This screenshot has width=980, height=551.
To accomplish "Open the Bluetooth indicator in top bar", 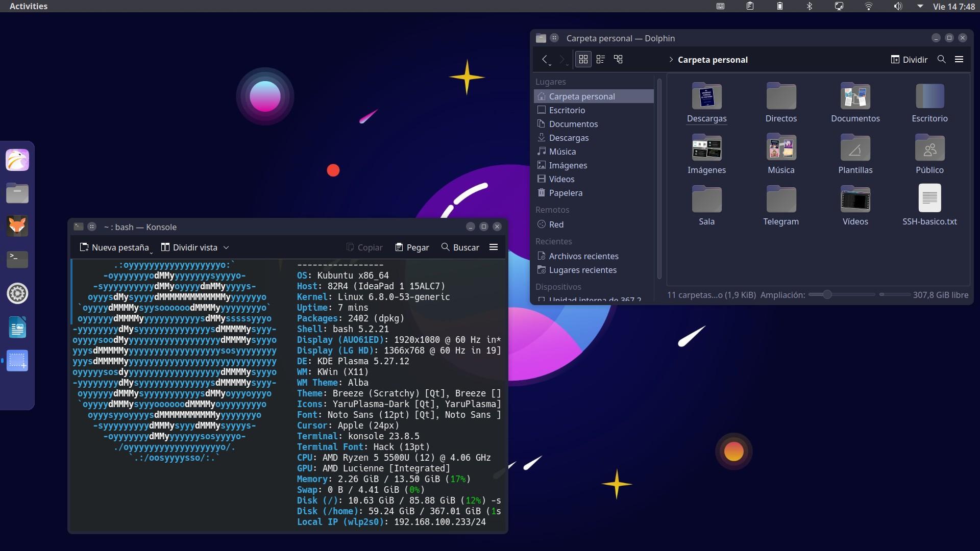I will (x=809, y=6).
